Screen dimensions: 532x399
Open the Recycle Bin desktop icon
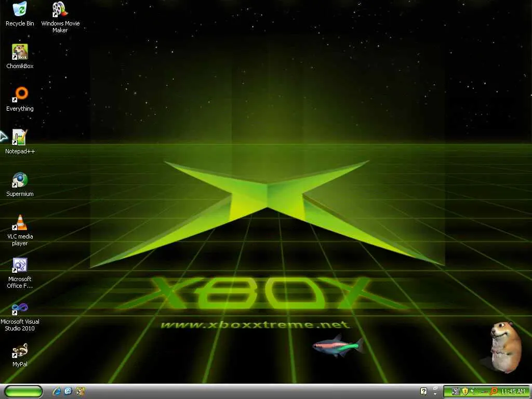pyautogui.click(x=20, y=9)
